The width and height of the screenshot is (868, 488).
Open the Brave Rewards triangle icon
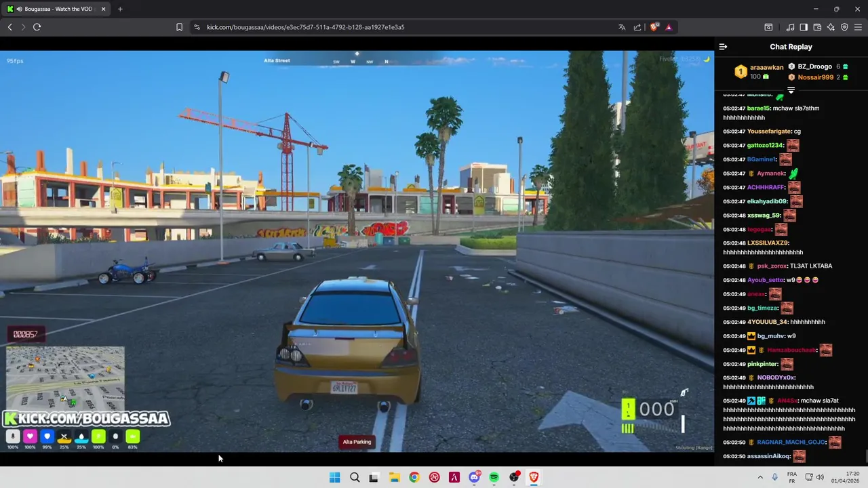pos(669,27)
